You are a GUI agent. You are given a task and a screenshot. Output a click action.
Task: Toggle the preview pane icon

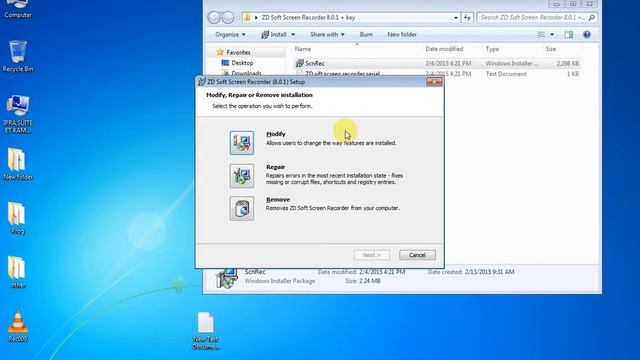[x=569, y=35]
